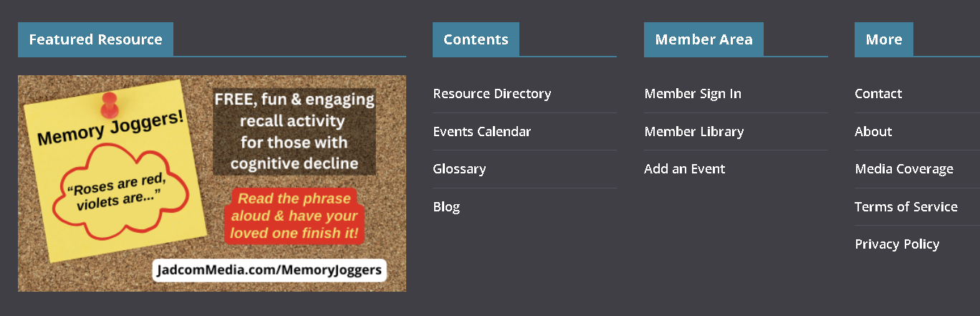
Task: Open the Resource Directory link
Action: point(491,94)
